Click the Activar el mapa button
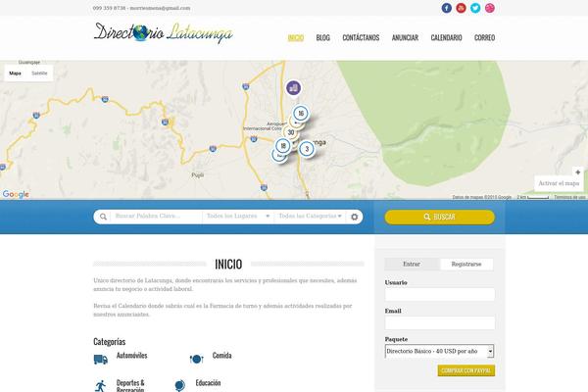This screenshot has height=392, width=588. tap(559, 183)
